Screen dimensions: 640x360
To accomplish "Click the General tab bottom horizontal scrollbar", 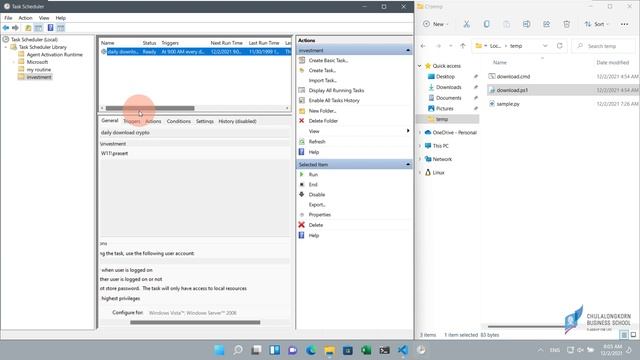I will pyautogui.click(x=195, y=322).
